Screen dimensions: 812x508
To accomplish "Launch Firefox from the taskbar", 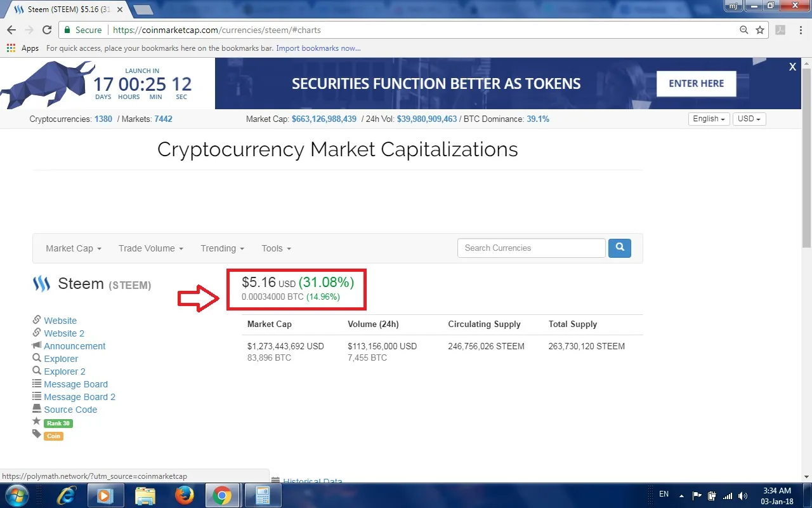I will (x=185, y=495).
